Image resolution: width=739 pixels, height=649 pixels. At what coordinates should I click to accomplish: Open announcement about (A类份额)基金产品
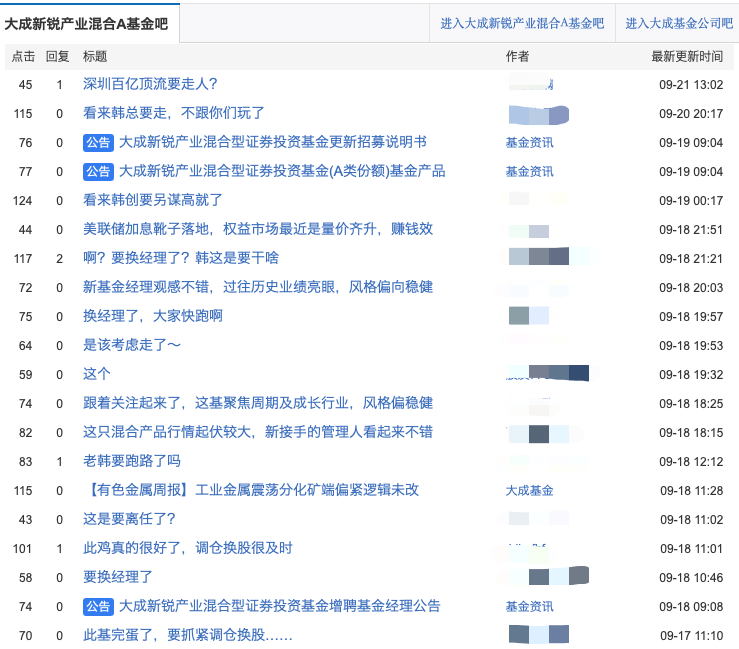pyautogui.click(x=282, y=172)
